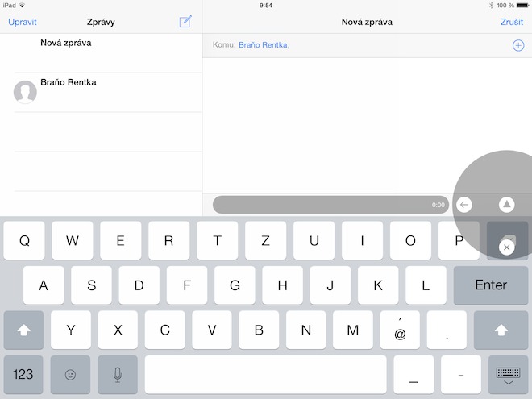Tap the underscore key
Screen dimensions: 532x399
(x=414, y=375)
